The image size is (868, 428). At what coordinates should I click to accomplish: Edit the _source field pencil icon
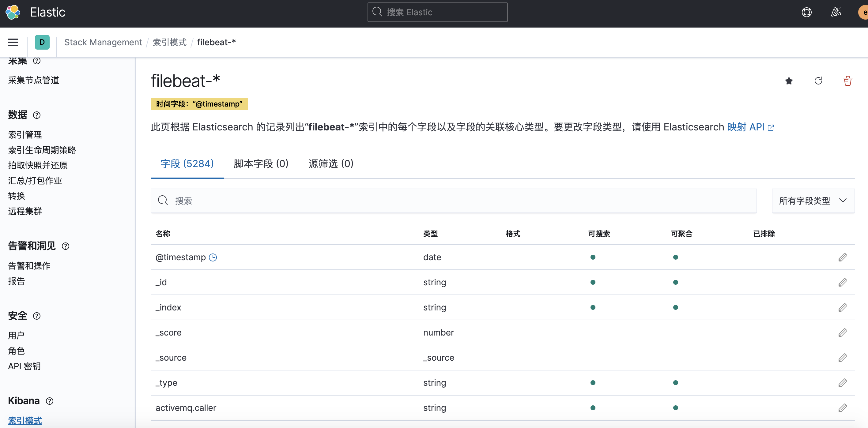(x=843, y=358)
